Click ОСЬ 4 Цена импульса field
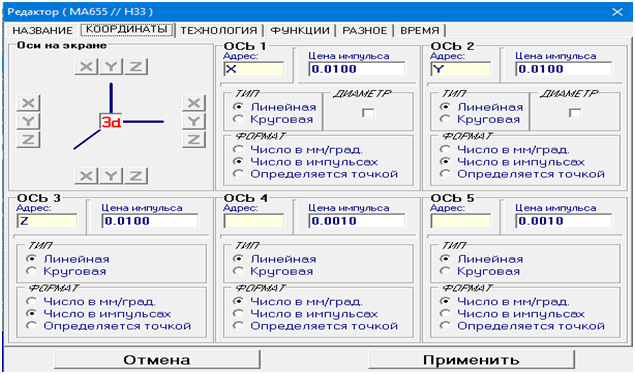The height and width of the screenshot is (374, 635). pyautogui.click(x=357, y=221)
